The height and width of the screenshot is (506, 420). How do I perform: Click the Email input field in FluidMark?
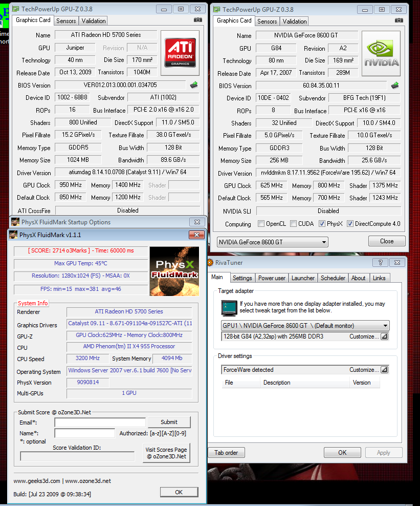coord(100,422)
